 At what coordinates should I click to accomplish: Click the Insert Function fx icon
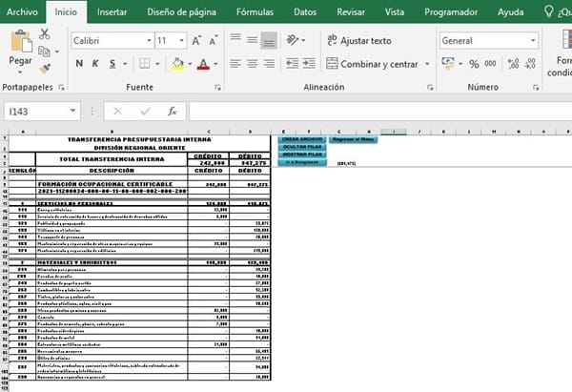(173, 111)
